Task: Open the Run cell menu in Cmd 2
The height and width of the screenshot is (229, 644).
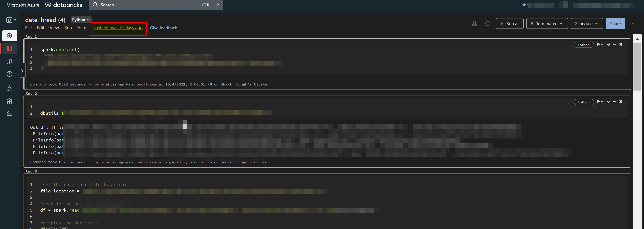Action: coord(600,101)
